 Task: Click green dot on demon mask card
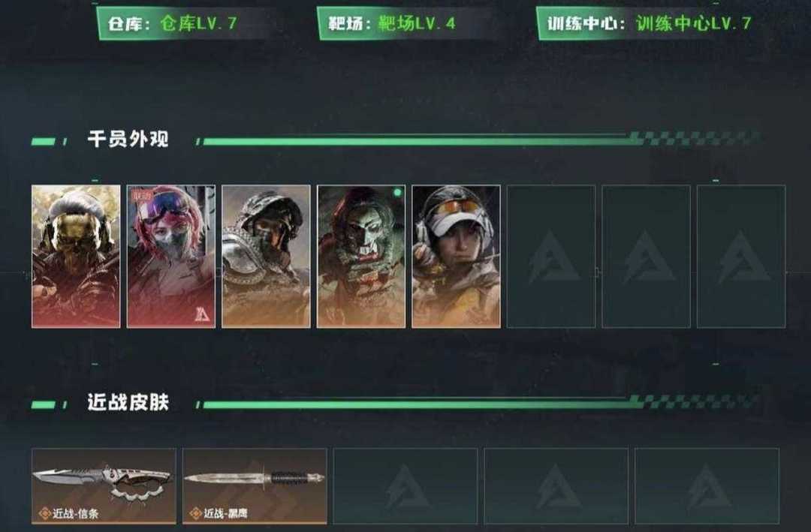click(397, 192)
